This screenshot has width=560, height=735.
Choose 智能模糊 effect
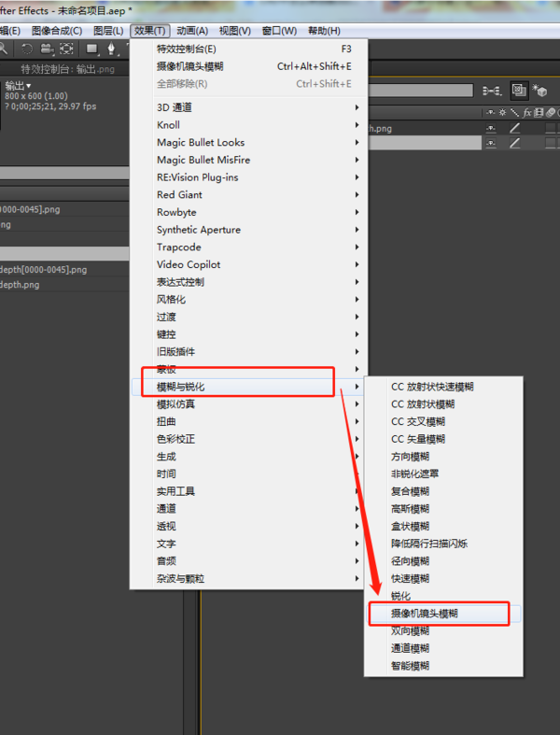pos(443,666)
